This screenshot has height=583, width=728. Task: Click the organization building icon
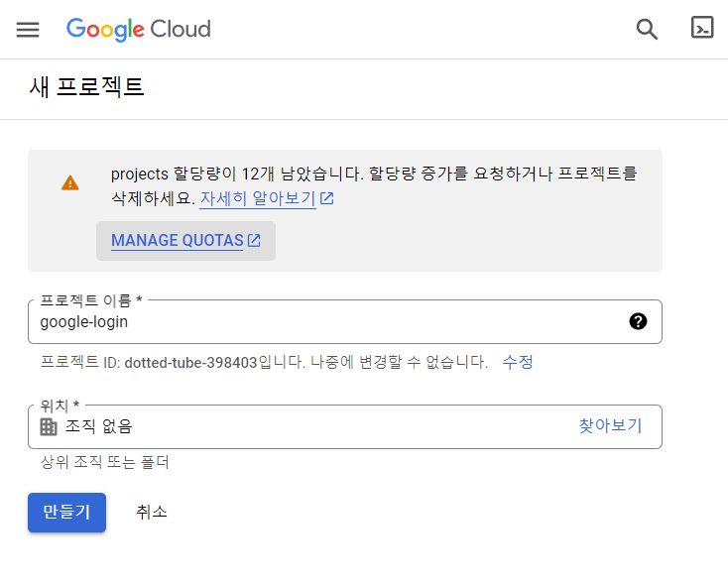click(49, 426)
